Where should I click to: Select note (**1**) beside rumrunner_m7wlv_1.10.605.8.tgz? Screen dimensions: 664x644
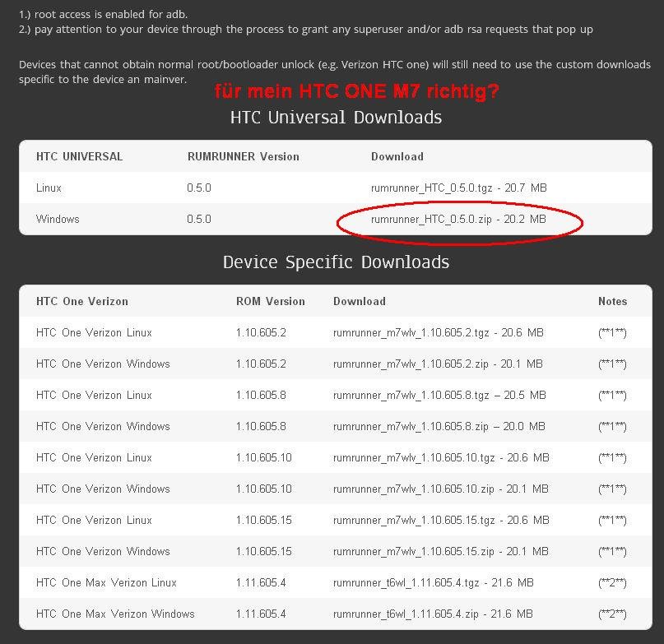tap(612, 396)
